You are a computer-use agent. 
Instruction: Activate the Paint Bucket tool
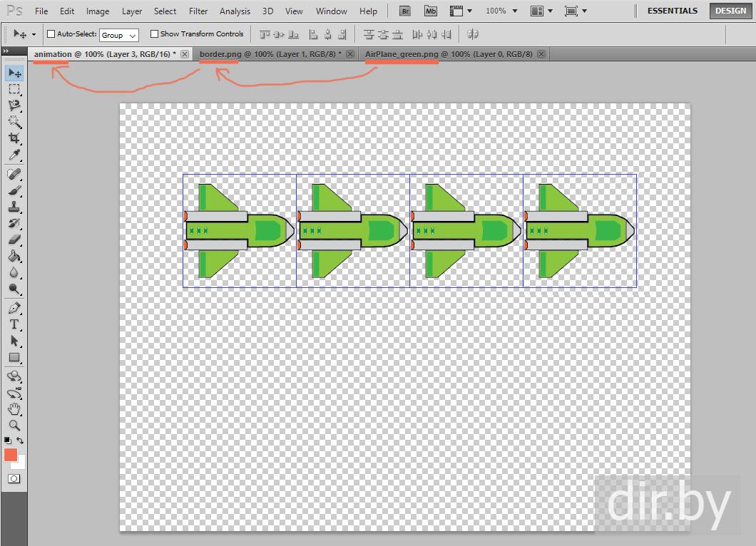14,257
